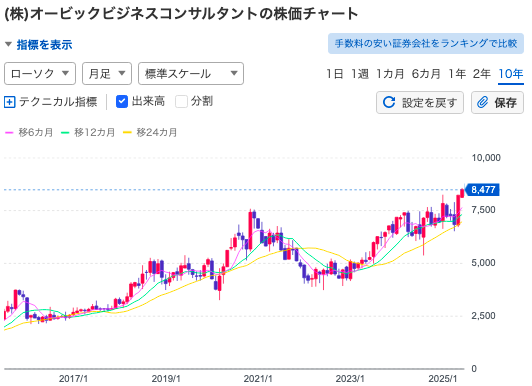Click the 移24カ月 moving average legend
The width and height of the screenshot is (532, 386).
(150, 132)
